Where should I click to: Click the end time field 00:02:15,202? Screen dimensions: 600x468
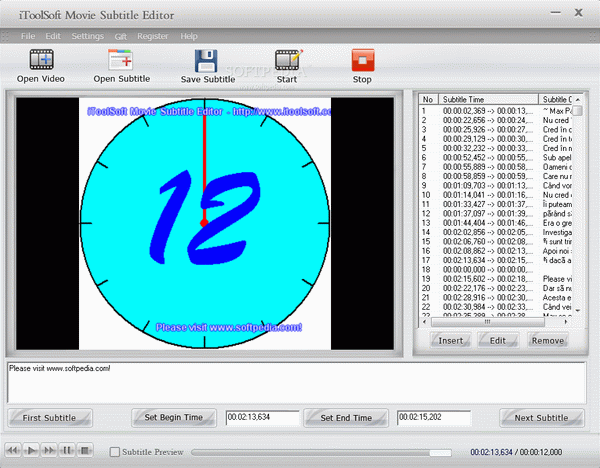434,417
